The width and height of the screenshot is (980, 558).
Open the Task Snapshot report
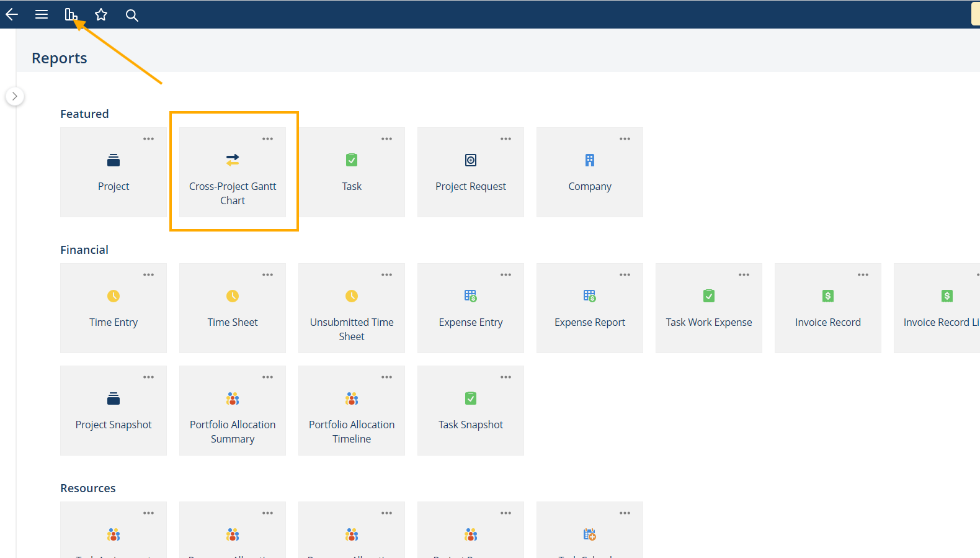[471, 410]
